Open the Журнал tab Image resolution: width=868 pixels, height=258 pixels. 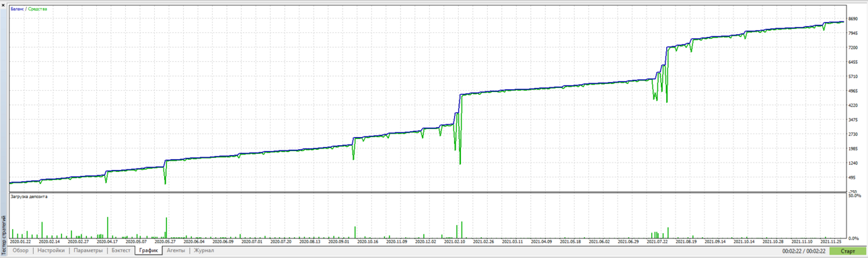click(204, 251)
